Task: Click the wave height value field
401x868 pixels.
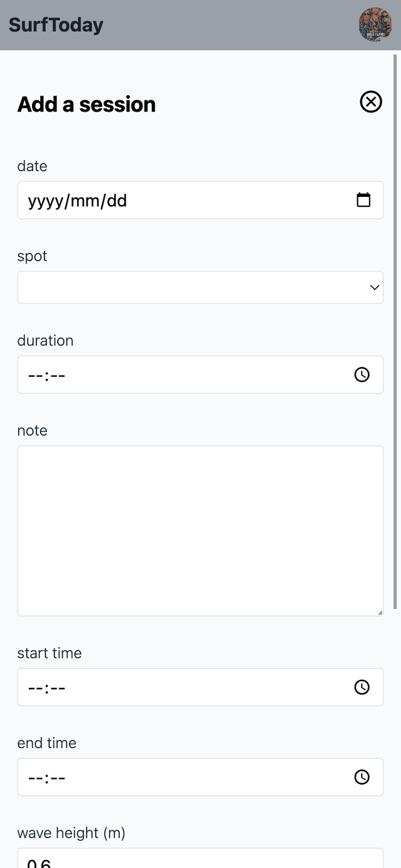Action: click(x=200, y=858)
